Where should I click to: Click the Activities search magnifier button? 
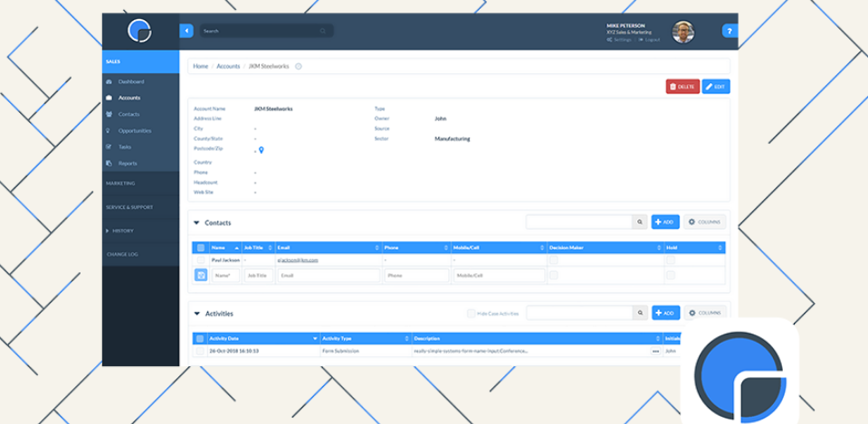click(640, 313)
